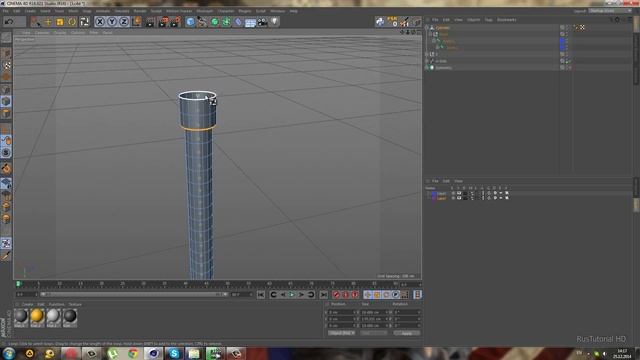Click the timeline range slider
Viewport: 640px width, 360px height.
(133, 294)
